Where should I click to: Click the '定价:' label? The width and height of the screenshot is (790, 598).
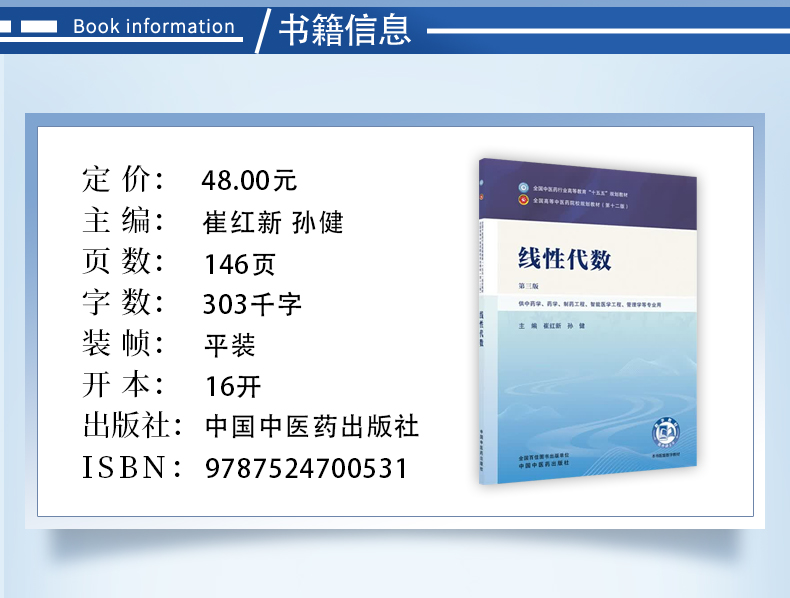pyautogui.click(x=123, y=179)
